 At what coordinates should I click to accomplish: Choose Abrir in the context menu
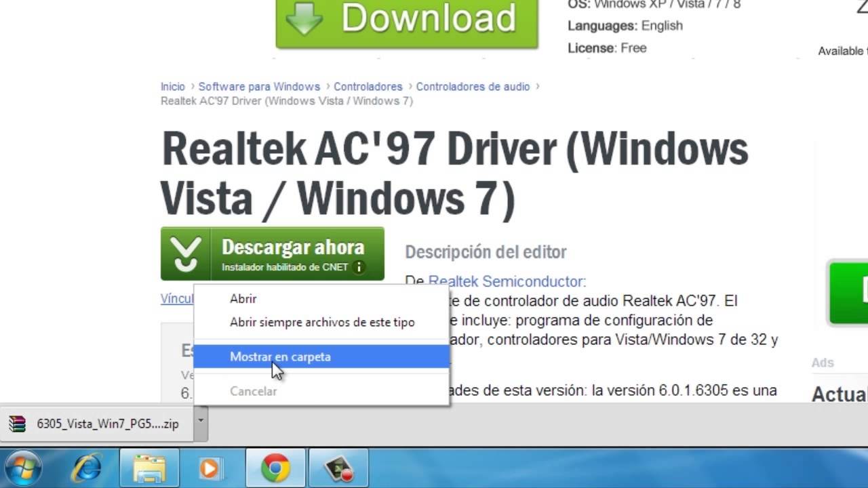point(243,299)
